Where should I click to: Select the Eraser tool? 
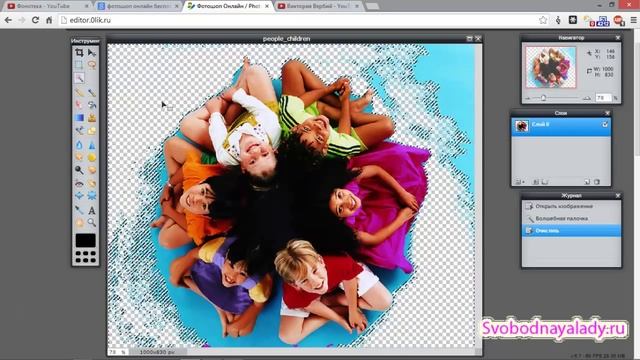(79, 105)
